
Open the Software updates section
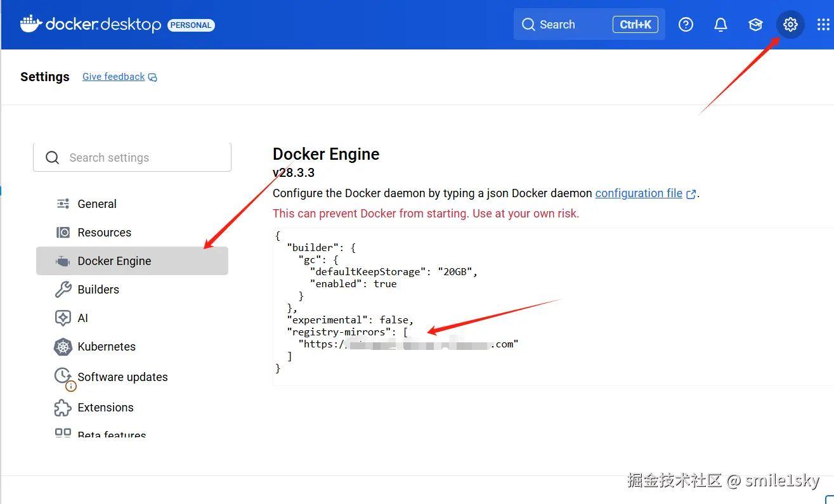click(132, 377)
